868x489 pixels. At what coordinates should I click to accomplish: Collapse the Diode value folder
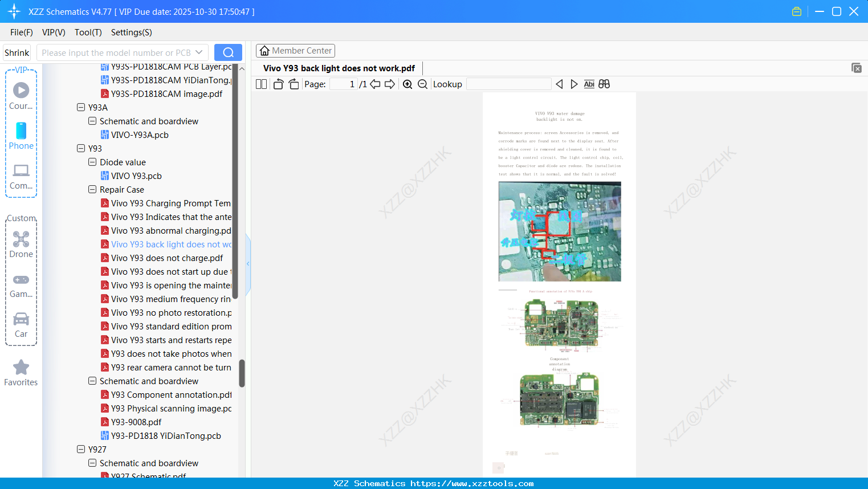point(92,162)
